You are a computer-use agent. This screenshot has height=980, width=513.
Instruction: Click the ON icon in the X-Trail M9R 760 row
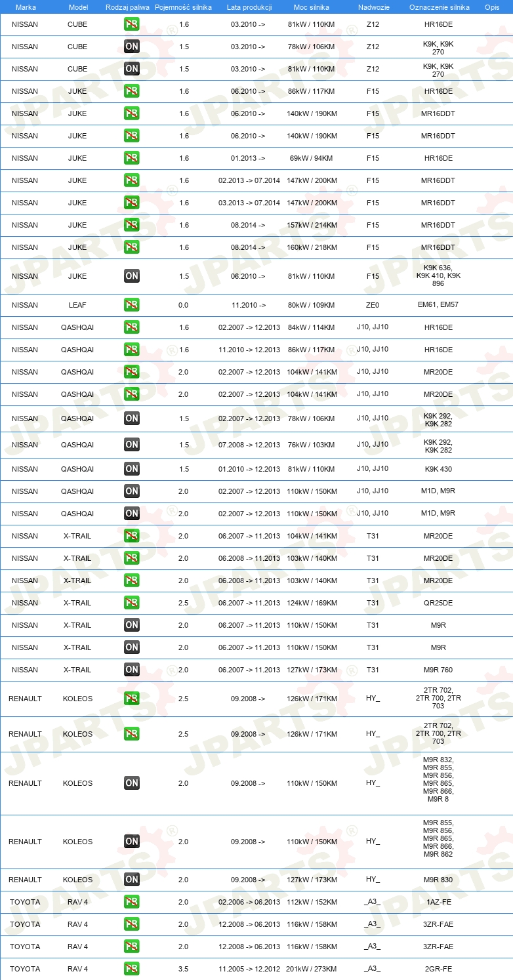point(132,670)
